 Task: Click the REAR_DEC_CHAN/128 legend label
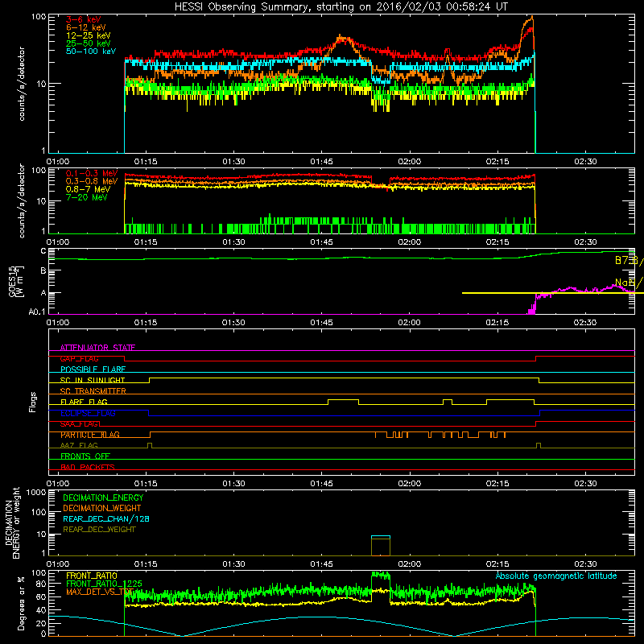(106, 518)
